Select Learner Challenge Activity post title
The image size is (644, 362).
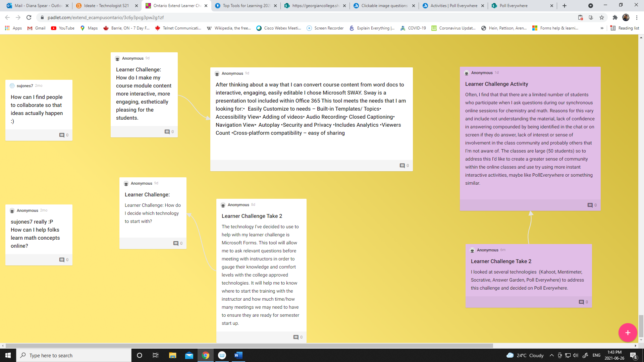coord(496,84)
